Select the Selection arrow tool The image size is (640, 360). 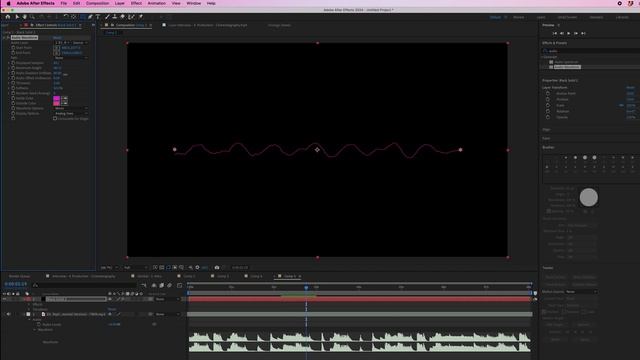(x=17, y=17)
